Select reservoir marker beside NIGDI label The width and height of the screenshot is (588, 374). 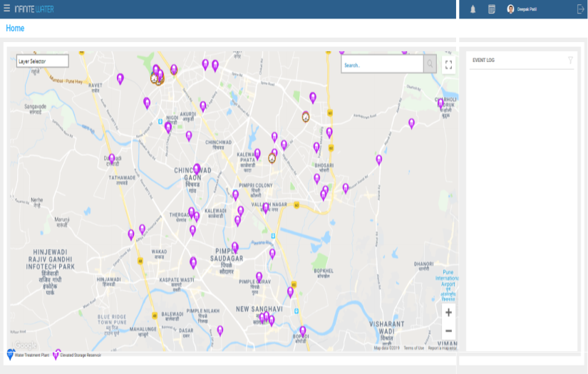(x=168, y=128)
